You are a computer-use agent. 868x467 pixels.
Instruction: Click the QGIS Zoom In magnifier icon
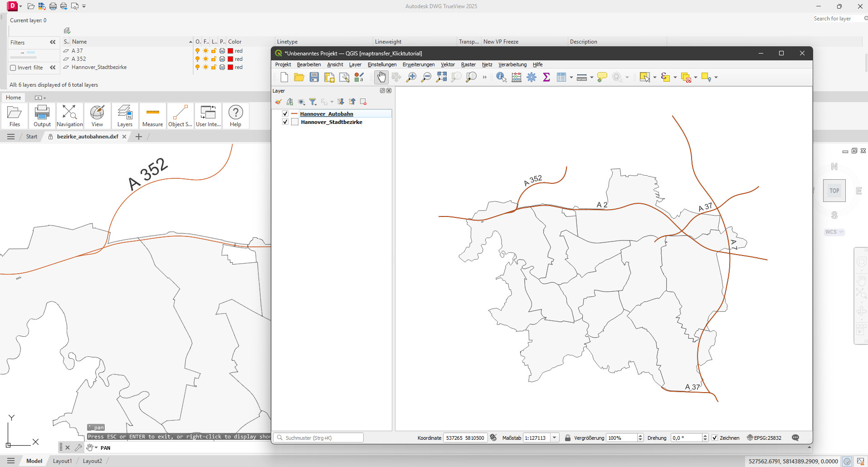tap(411, 77)
